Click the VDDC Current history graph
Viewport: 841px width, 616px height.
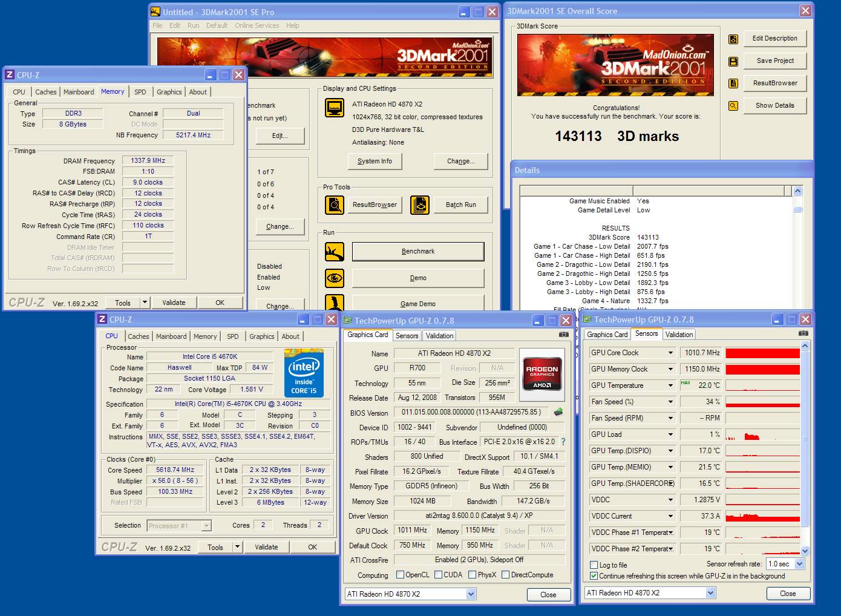click(x=762, y=516)
